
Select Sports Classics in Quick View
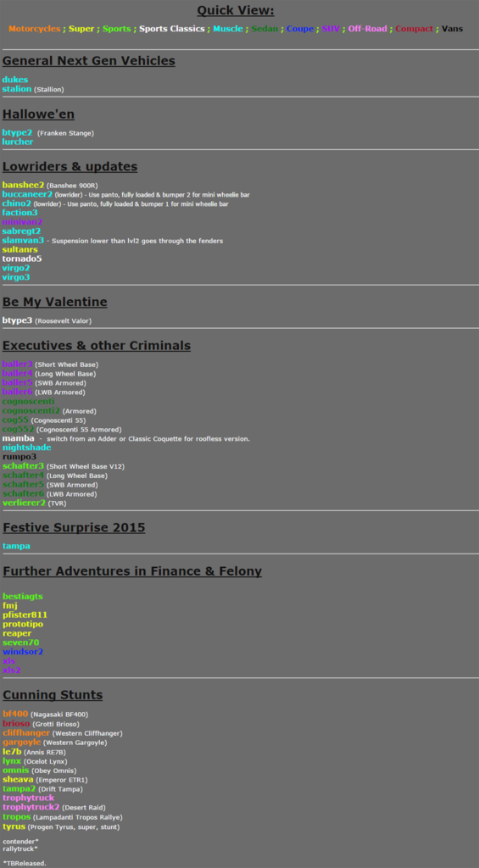[171, 29]
